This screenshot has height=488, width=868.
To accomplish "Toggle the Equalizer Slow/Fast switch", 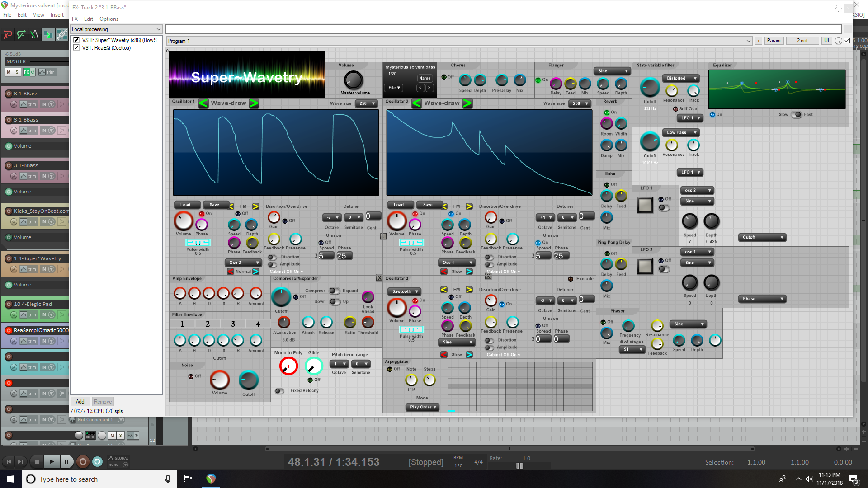I will (x=796, y=114).
